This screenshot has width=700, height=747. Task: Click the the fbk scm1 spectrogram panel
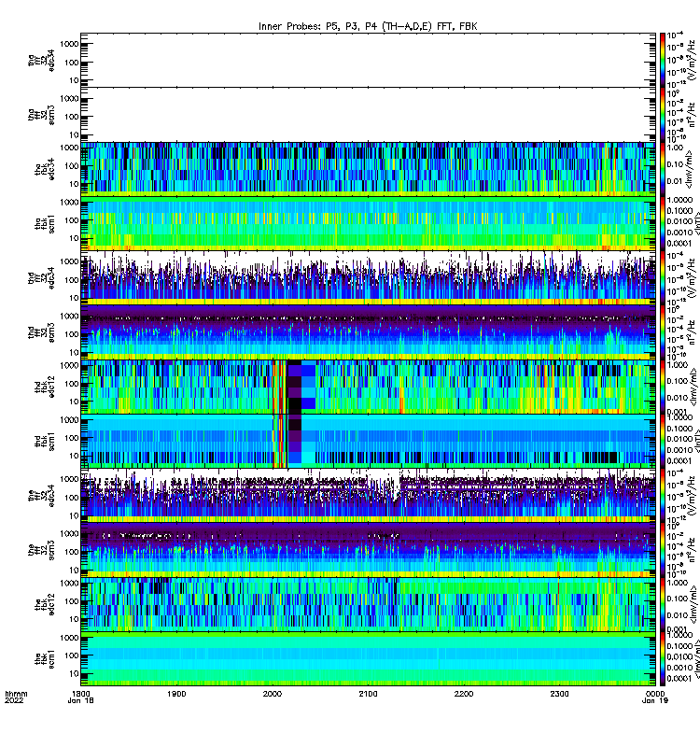click(x=368, y=659)
